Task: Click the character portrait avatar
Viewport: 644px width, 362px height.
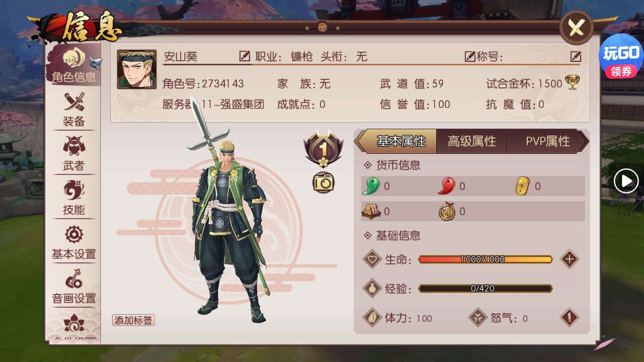Action: (x=137, y=69)
